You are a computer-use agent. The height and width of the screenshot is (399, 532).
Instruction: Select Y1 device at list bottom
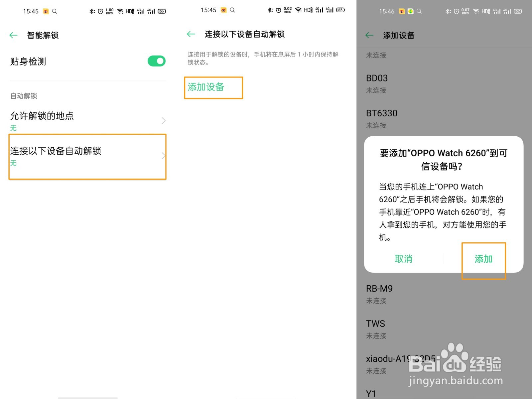[x=371, y=394]
